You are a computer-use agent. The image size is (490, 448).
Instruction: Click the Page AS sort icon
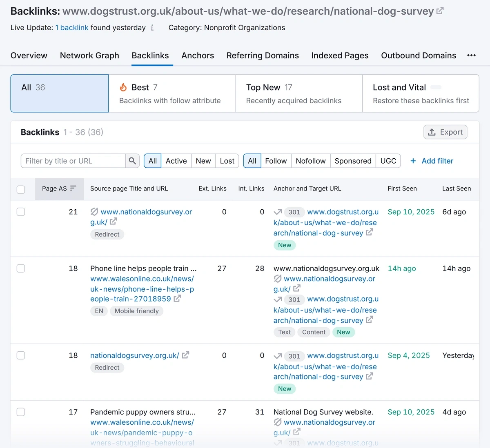click(x=73, y=189)
